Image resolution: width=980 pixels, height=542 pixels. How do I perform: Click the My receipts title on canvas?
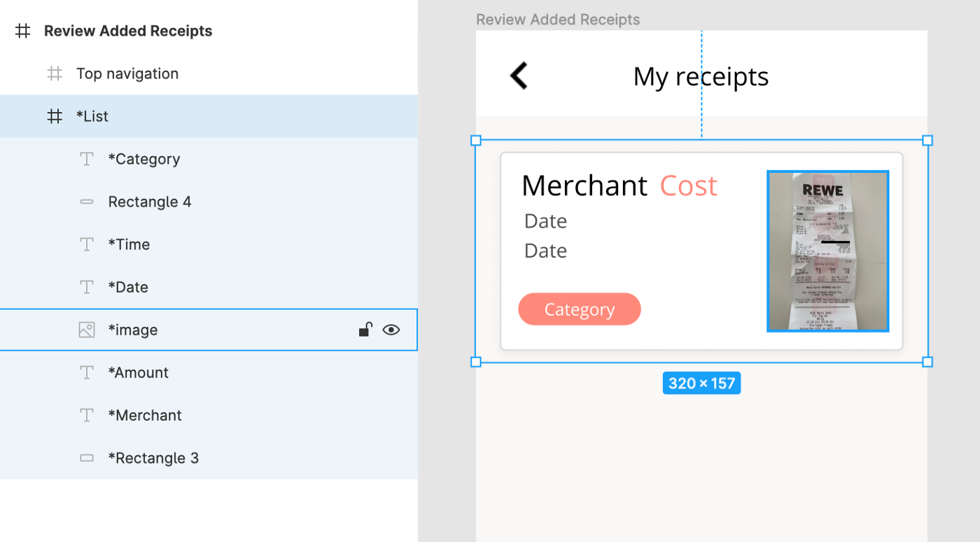point(701,76)
